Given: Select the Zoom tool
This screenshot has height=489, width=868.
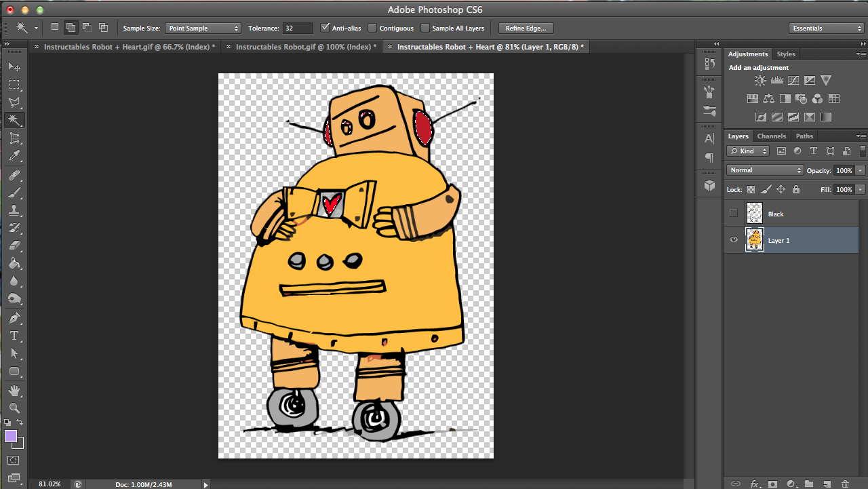Looking at the screenshot, I should 14,408.
